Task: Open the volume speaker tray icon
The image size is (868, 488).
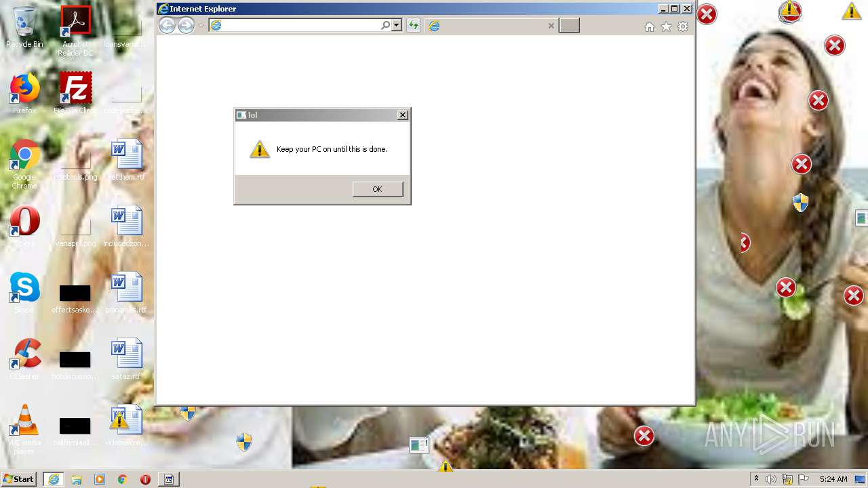Action: tap(771, 479)
